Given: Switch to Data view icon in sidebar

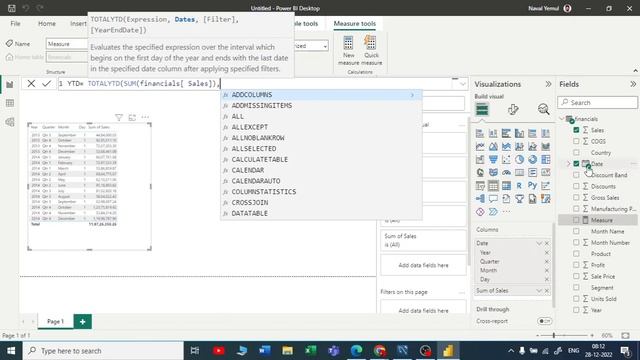Looking at the screenshot, I should pyautogui.click(x=10, y=103).
